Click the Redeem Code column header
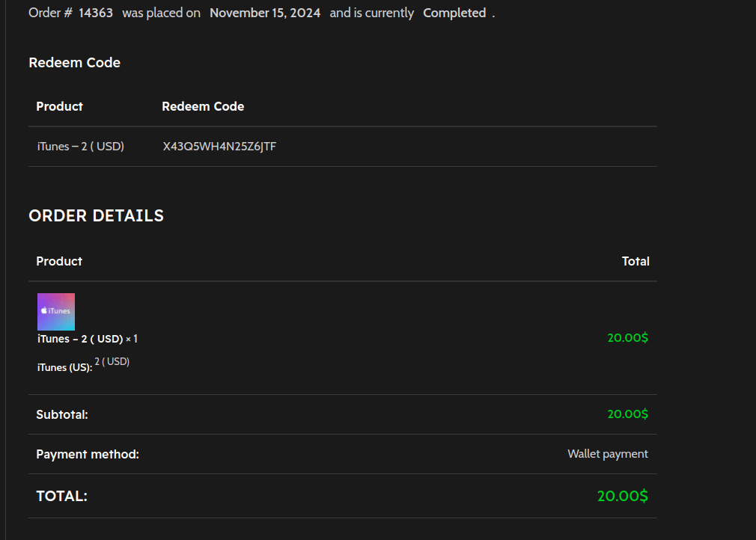The height and width of the screenshot is (540, 756). (x=203, y=106)
